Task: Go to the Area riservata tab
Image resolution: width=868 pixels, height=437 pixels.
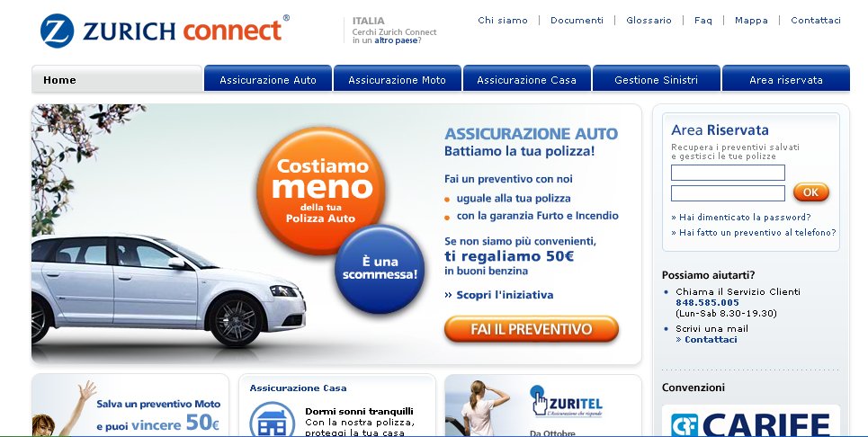Action: pyautogui.click(x=785, y=78)
